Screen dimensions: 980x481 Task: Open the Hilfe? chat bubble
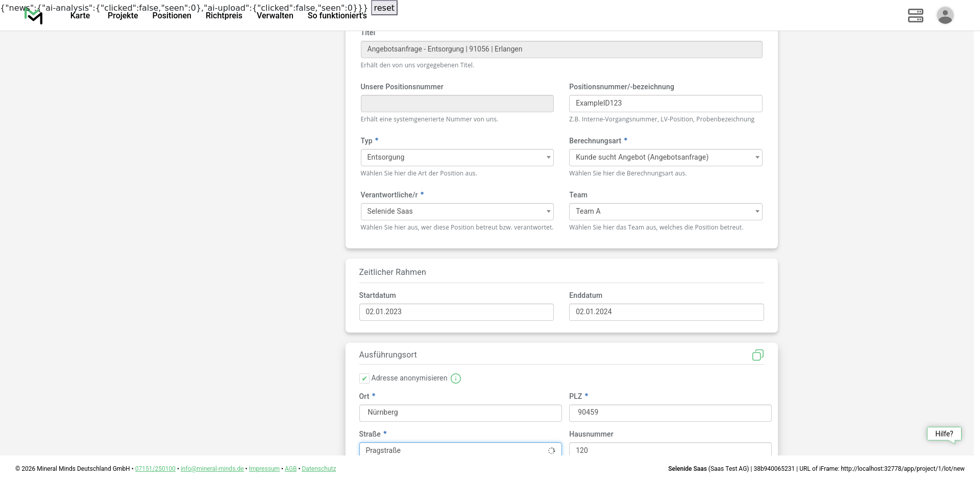[944, 434]
